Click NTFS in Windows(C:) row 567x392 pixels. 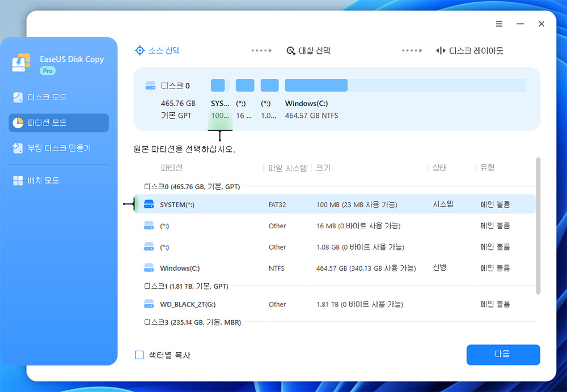276,269
